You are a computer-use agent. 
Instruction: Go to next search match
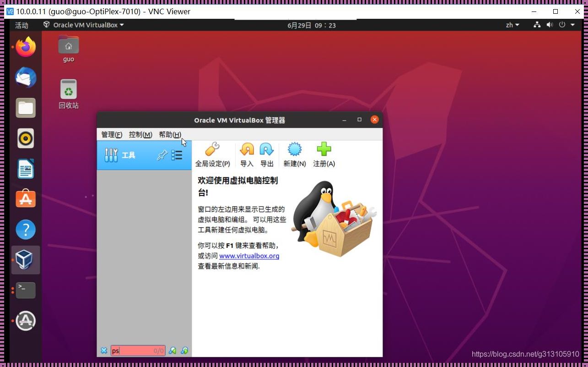pyautogui.click(x=184, y=351)
